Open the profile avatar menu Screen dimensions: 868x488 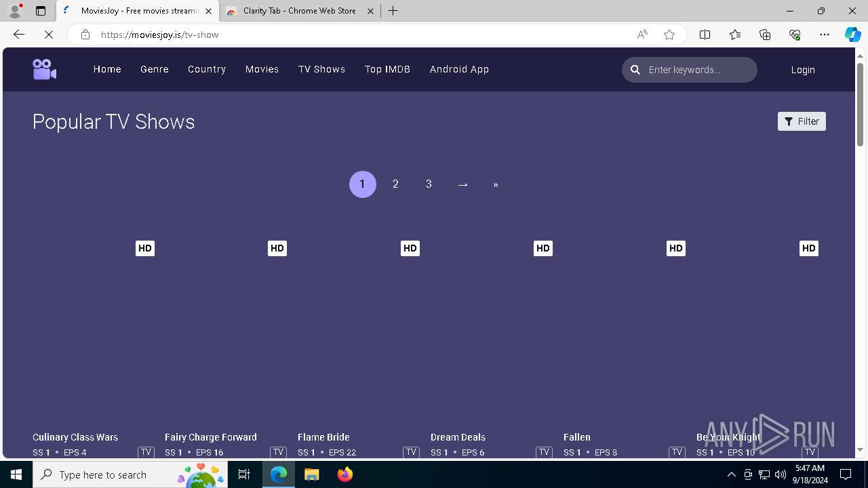(14, 11)
